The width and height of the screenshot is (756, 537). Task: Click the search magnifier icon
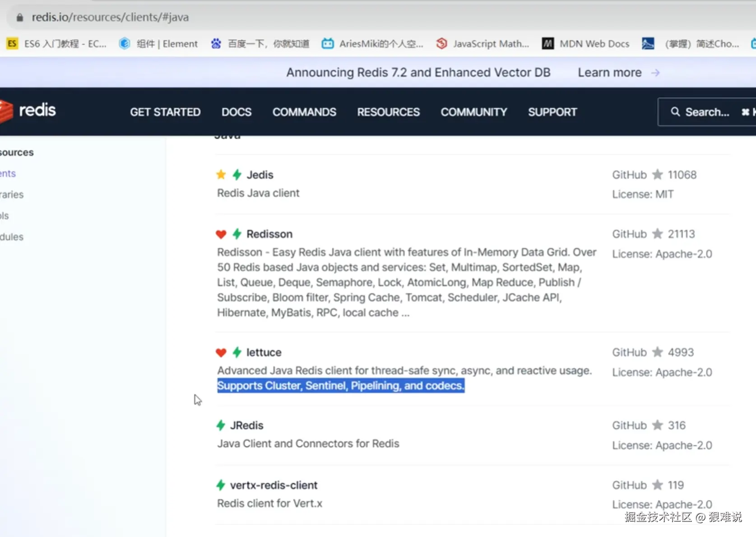(675, 112)
